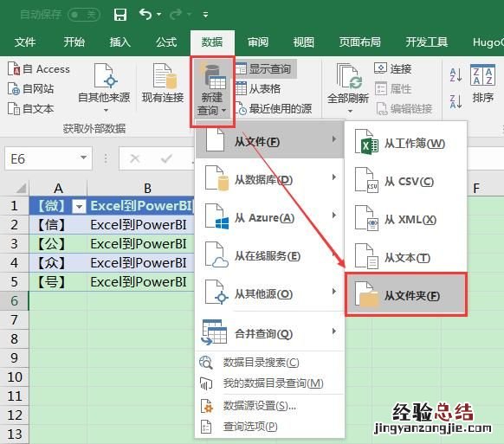
Task: Open the 新建查询 new query dropdown
Action: pos(212,92)
